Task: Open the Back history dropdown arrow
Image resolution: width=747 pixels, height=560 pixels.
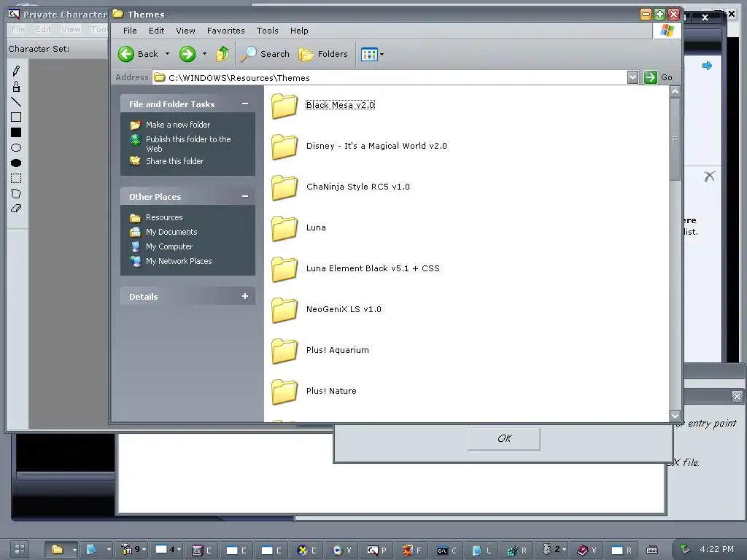Action: tap(167, 54)
